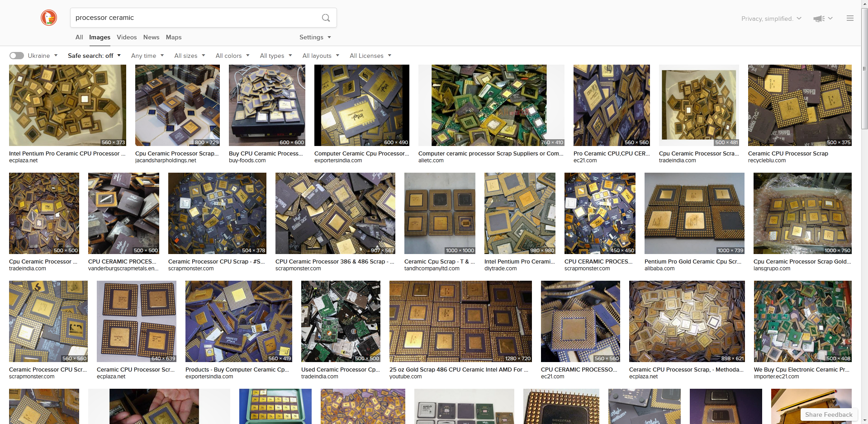Click the search magnifier icon
The width and height of the screenshot is (868, 424).
326,18
